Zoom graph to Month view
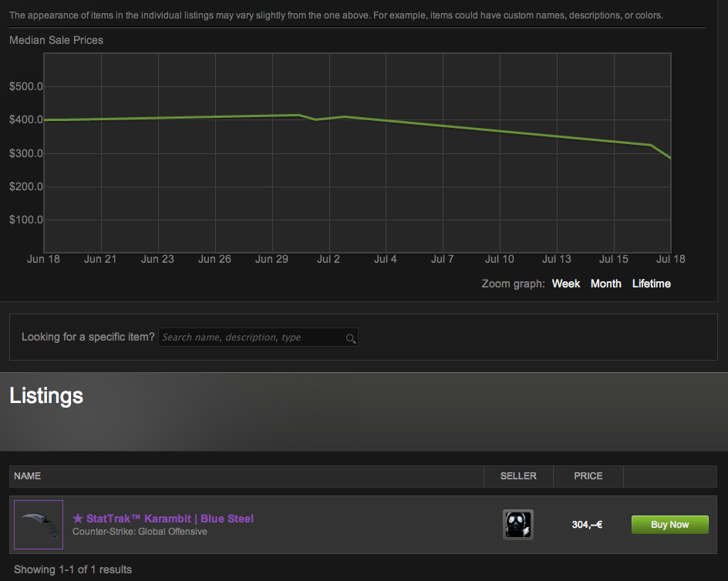This screenshot has height=581, width=728. click(605, 284)
